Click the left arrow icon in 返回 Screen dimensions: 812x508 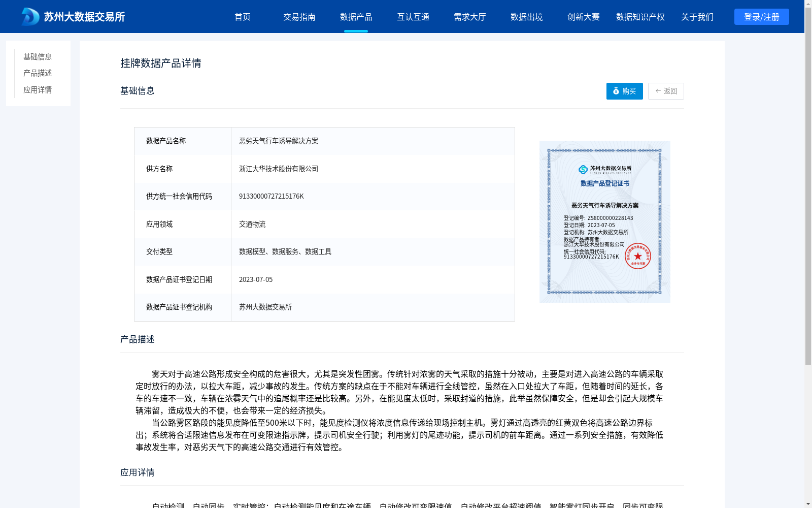(x=658, y=91)
